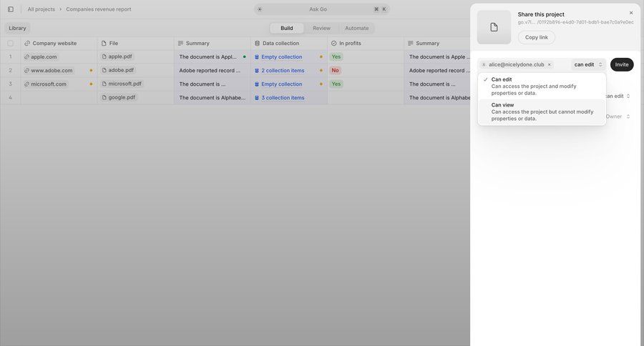Select the Yes badge in microsoft row
Viewport: 644px width, 346px height.
(336, 84)
